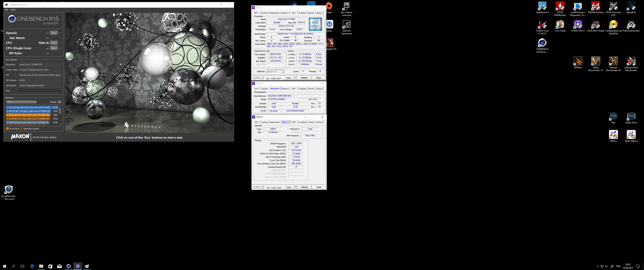644x270 pixels.
Task: Run the CPU benchmark
Action: (x=54, y=43)
